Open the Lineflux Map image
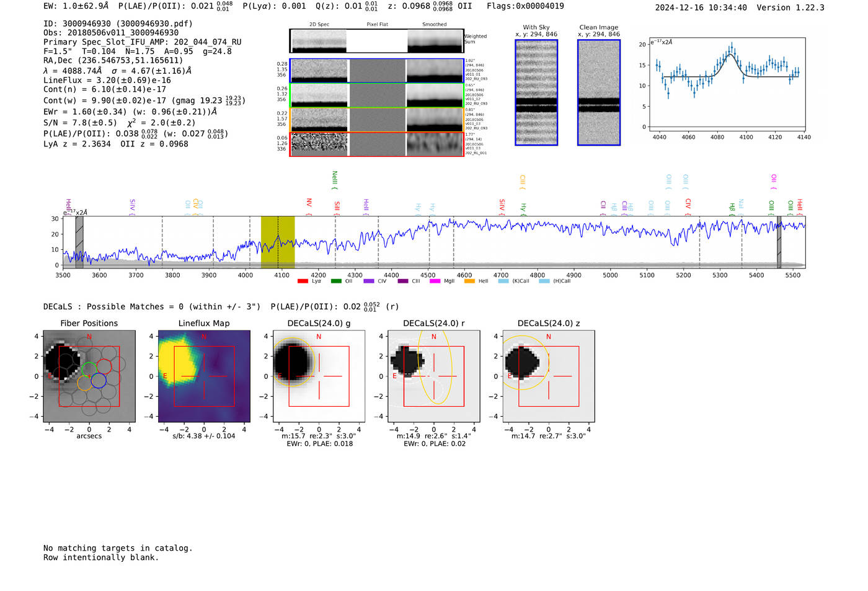Viewport: 868px width, 591px height. coord(204,376)
